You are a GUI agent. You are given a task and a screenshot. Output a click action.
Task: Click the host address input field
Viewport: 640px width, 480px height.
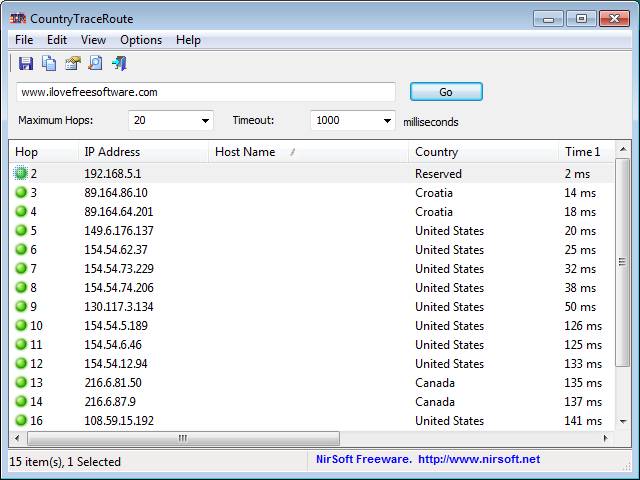(x=206, y=92)
